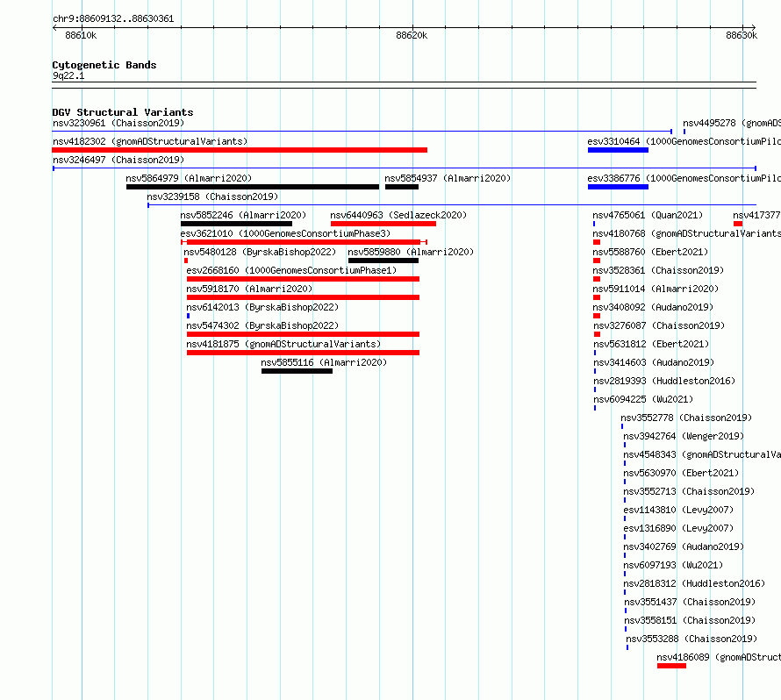Click the 88620k ruler position marker

coord(412,35)
